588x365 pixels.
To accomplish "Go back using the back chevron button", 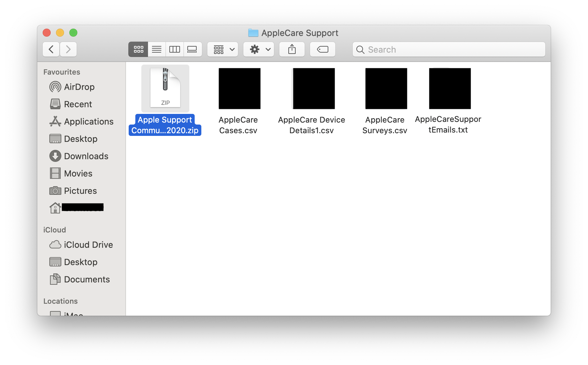I will tap(51, 50).
